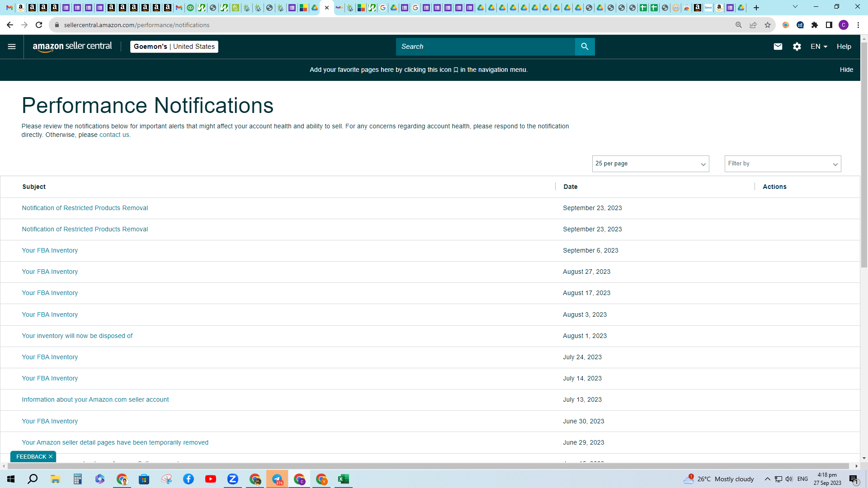The width and height of the screenshot is (868, 488).
Task: Show hidden system tray icons
Action: pos(767,479)
